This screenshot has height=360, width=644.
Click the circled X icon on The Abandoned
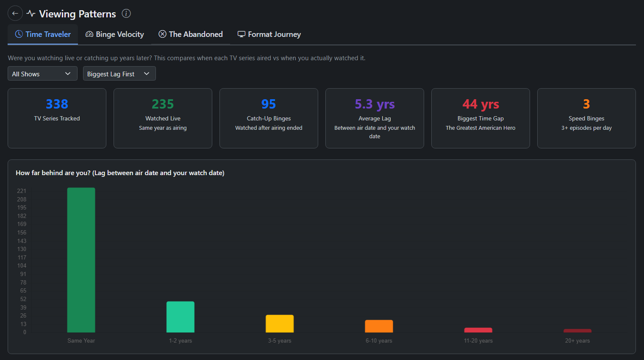162,34
